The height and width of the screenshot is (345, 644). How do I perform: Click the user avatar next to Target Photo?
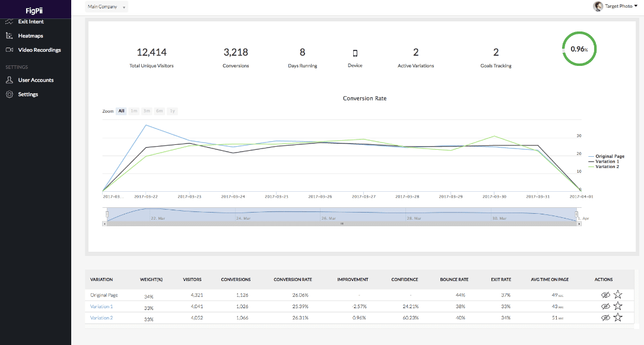click(x=598, y=7)
